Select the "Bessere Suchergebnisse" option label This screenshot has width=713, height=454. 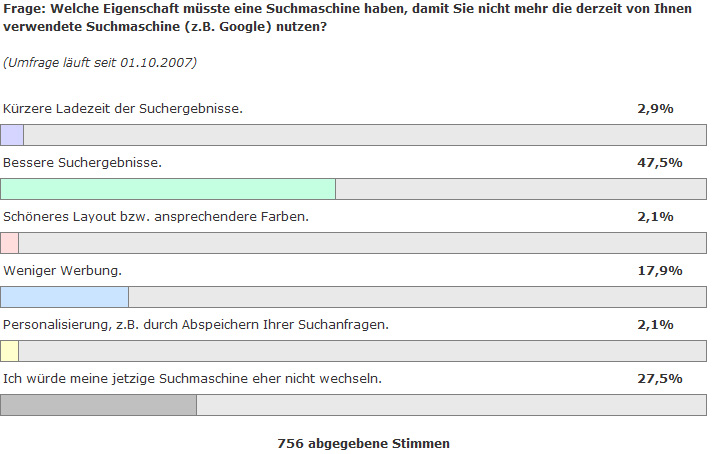point(82,161)
